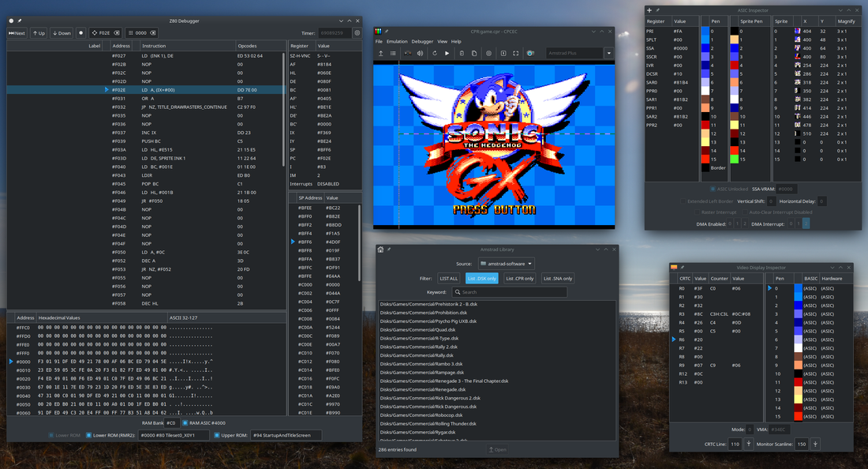868x469 pixels.
Task: Clear the F02E address field
Action: click(116, 33)
